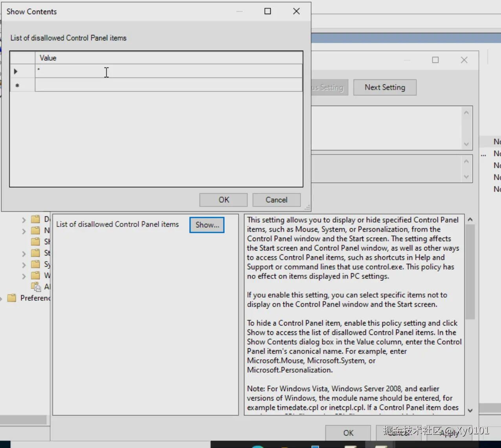Click 'List of disallowed Control Panel items' option label

click(x=117, y=224)
